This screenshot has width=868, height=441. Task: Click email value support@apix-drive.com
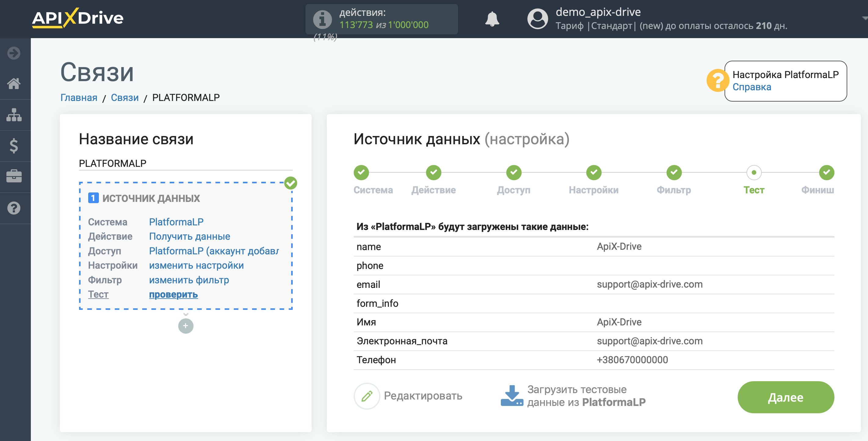click(649, 285)
